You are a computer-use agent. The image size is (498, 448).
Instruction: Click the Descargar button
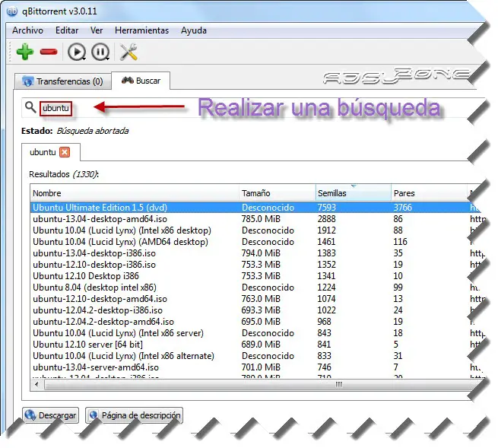click(x=50, y=415)
